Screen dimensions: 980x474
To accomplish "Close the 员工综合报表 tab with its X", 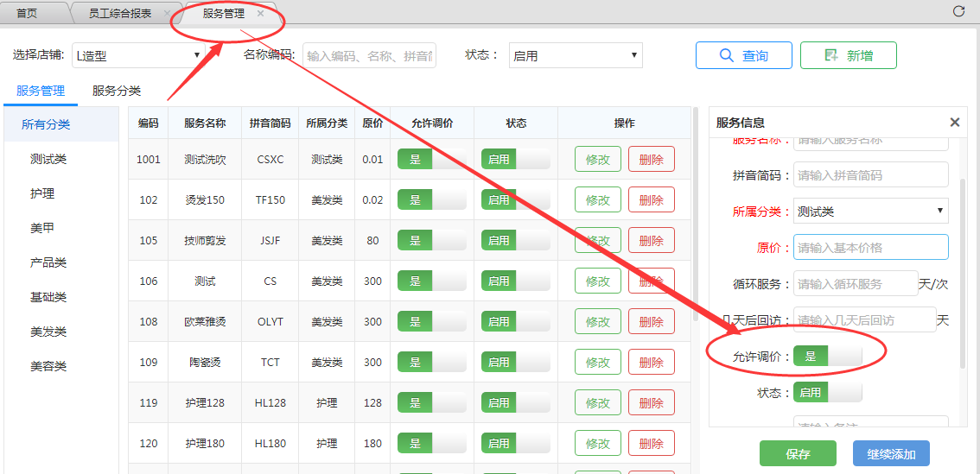I will click(166, 13).
